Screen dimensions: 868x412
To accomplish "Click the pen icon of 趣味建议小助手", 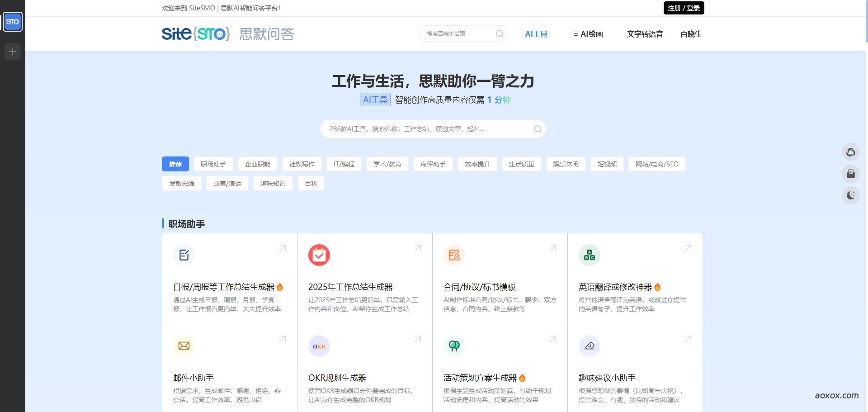I will tap(589, 346).
